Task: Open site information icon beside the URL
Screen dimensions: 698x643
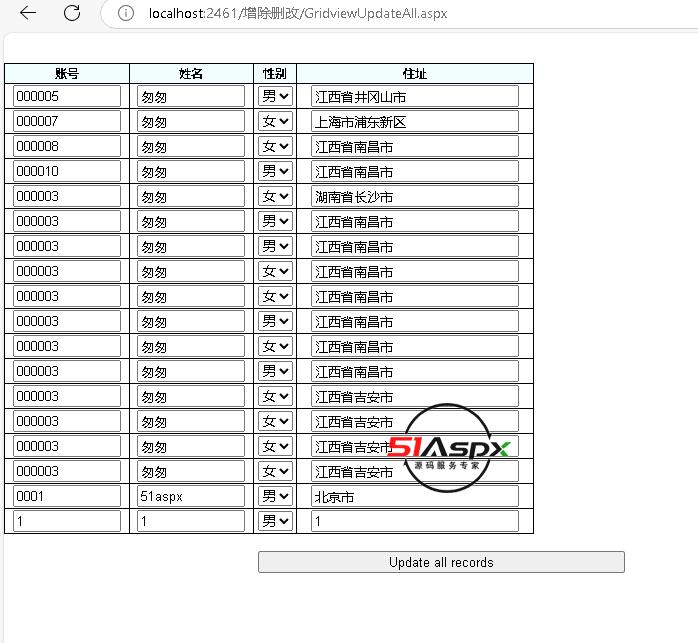Action: tap(126, 13)
